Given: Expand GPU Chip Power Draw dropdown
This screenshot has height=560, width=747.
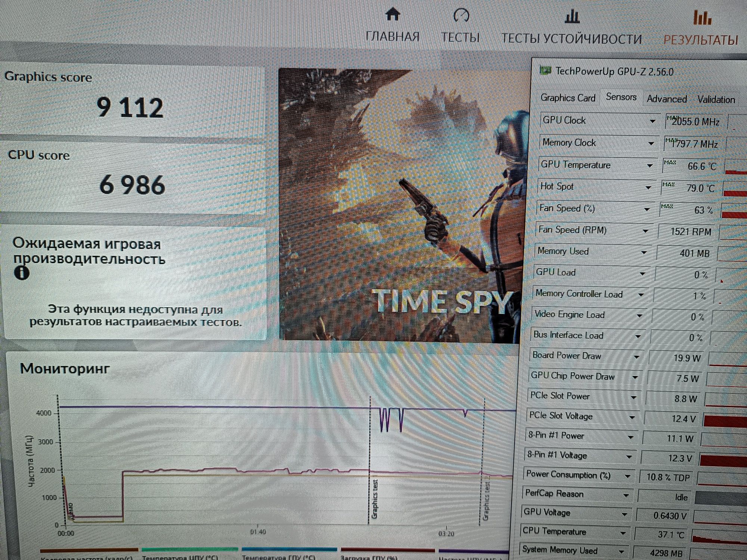Looking at the screenshot, I should 635,377.
